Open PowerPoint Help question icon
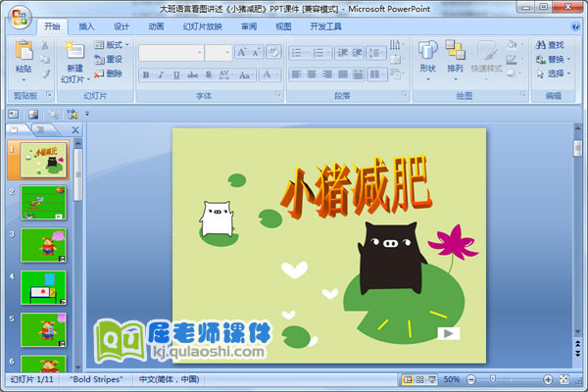Image resolution: width=588 pixels, height=392 pixels. pyautogui.click(x=574, y=26)
